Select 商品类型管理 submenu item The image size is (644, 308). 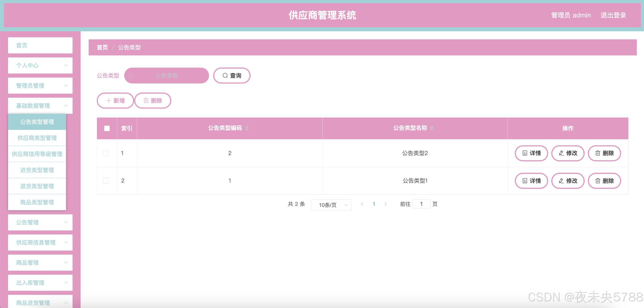37,202
